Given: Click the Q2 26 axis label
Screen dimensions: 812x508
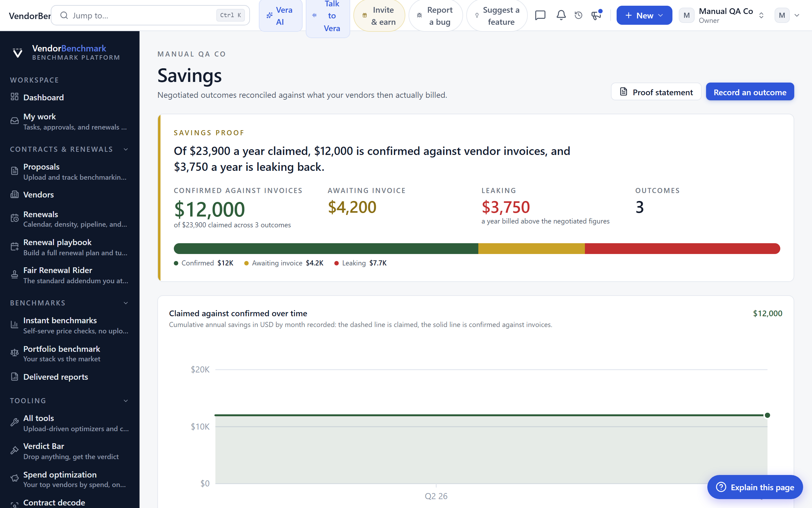Looking at the screenshot, I should click(x=436, y=496).
